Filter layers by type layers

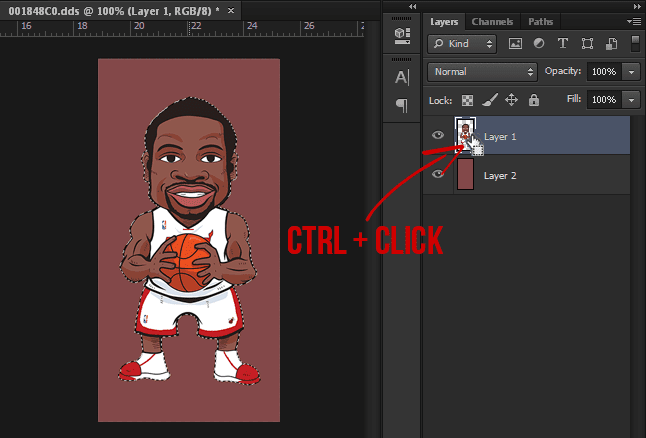pyautogui.click(x=563, y=43)
